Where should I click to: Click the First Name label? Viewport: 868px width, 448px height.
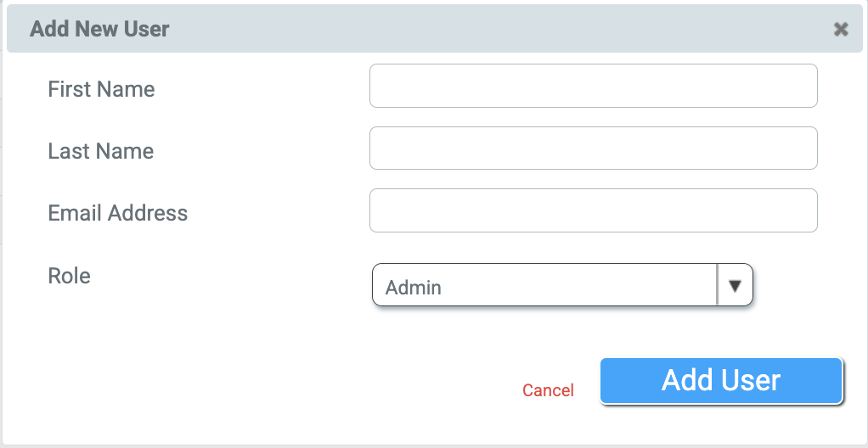coord(101,89)
